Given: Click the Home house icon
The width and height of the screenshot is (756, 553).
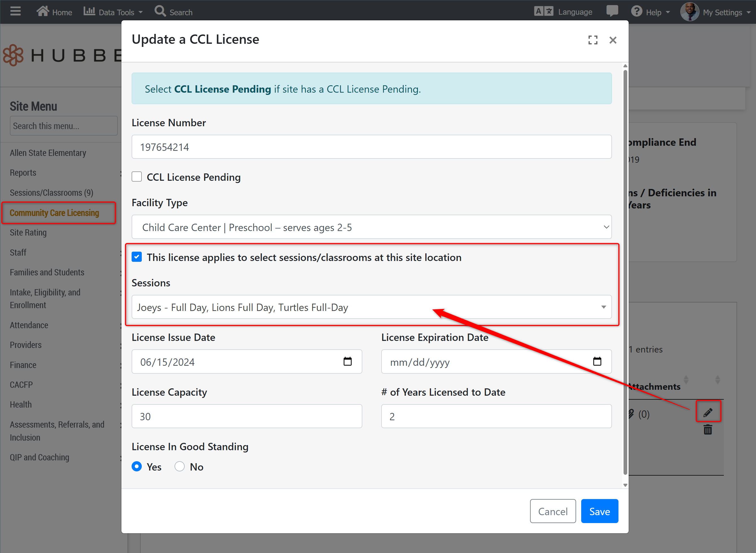Looking at the screenshot, I should point(43,11).
